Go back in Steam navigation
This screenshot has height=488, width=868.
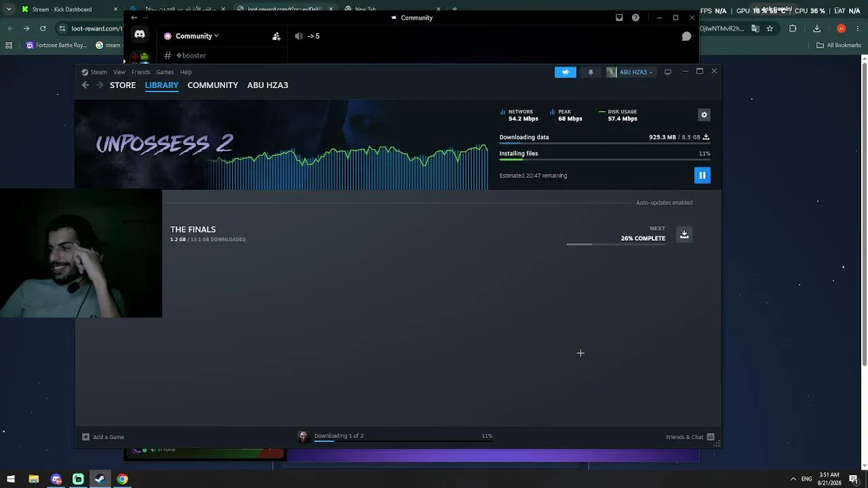[85, 85]
